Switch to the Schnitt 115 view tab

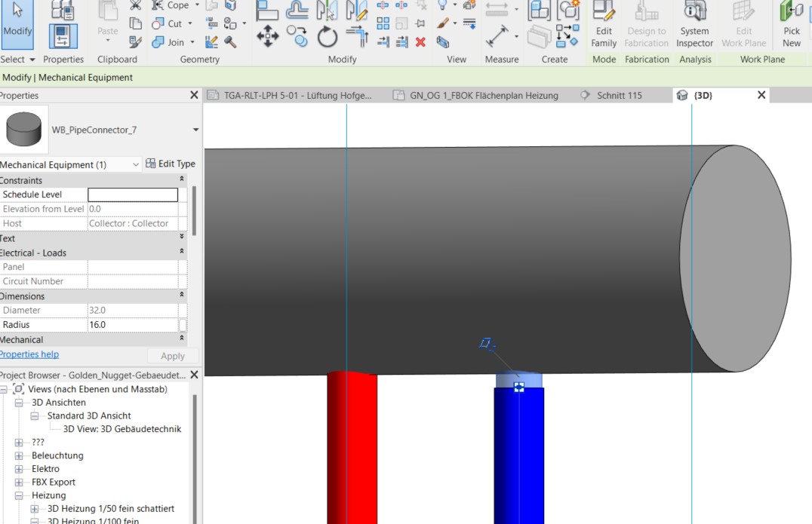click(619, 96)
